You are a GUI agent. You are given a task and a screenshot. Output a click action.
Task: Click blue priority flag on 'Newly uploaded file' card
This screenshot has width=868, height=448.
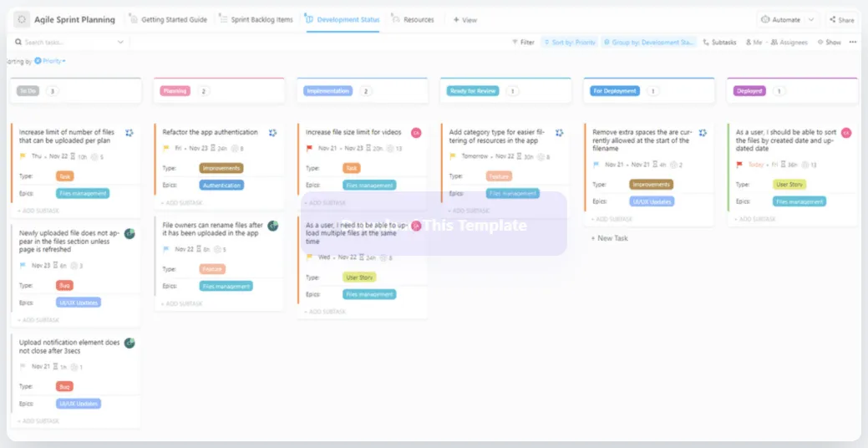tap(23, 266)
